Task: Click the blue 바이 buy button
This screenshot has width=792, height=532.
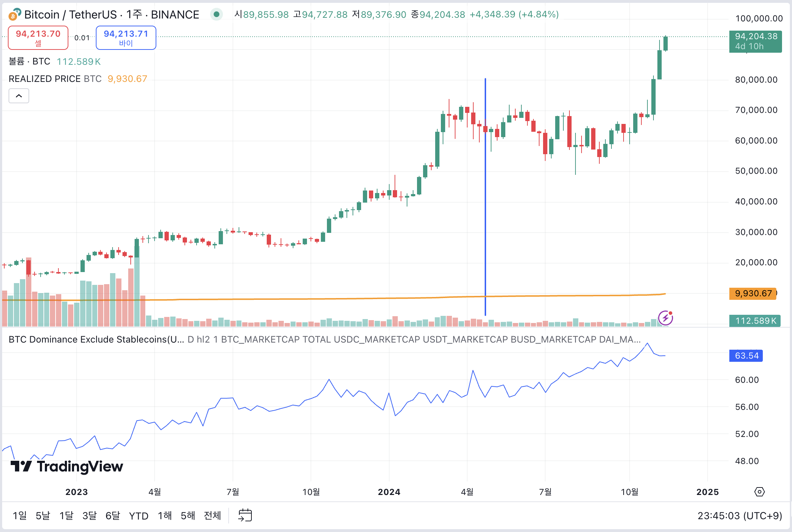Action: click(125, 37)
